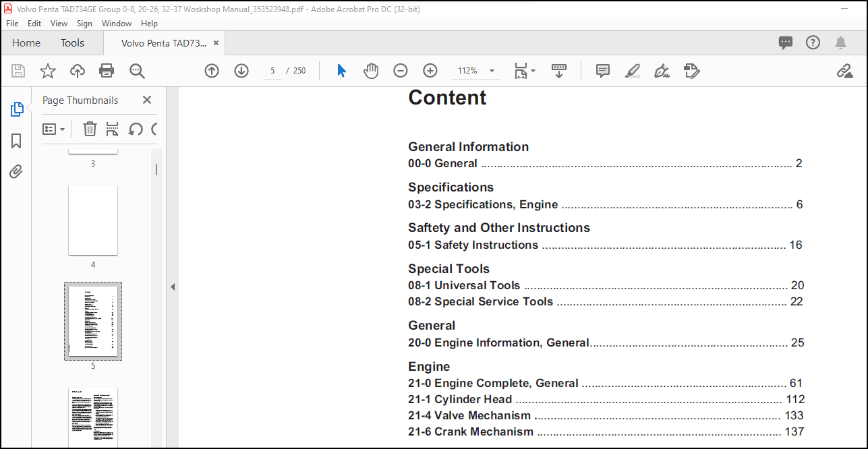This screenshot has height=449, width=868.
Task: Zoom in with the plus circle icon
Action: (430, 71)
